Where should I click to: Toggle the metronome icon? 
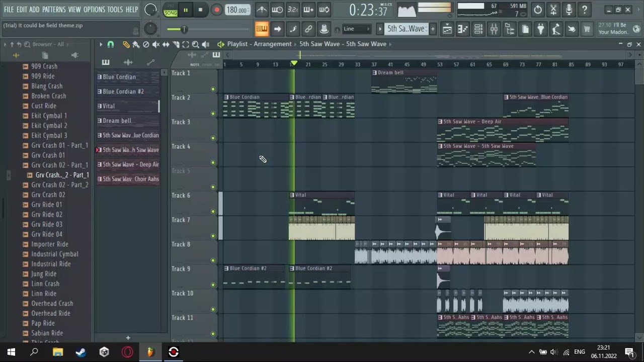[262, 10]
